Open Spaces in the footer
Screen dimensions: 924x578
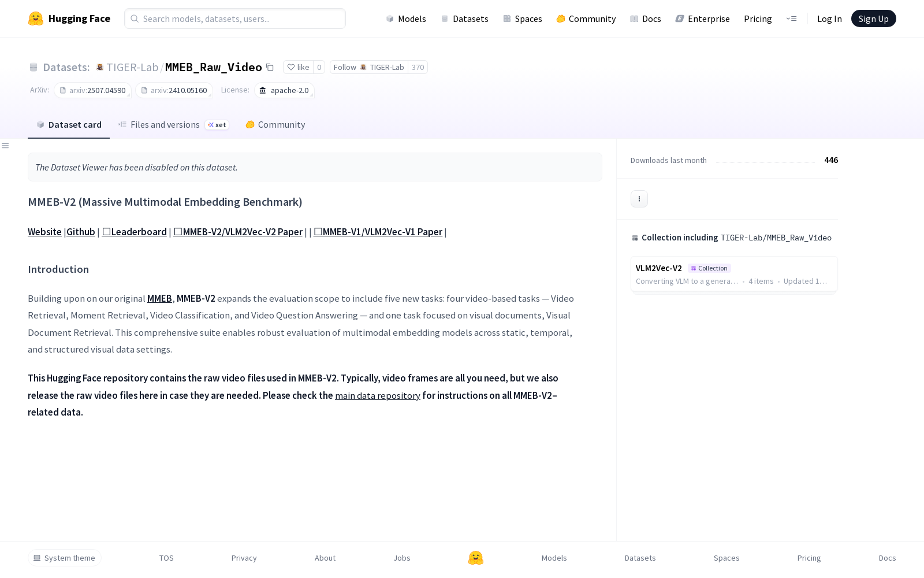pos(726,558)
